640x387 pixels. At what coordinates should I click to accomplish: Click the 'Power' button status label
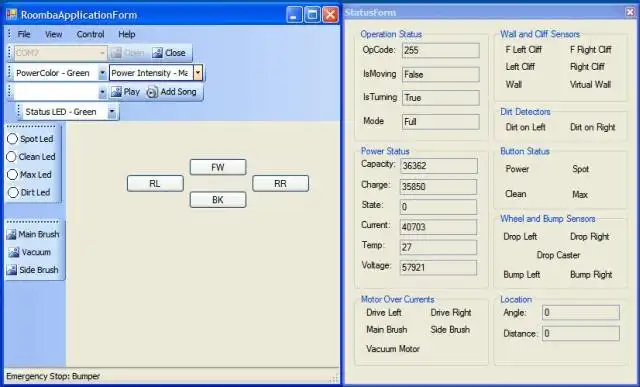tap(517, 169)
